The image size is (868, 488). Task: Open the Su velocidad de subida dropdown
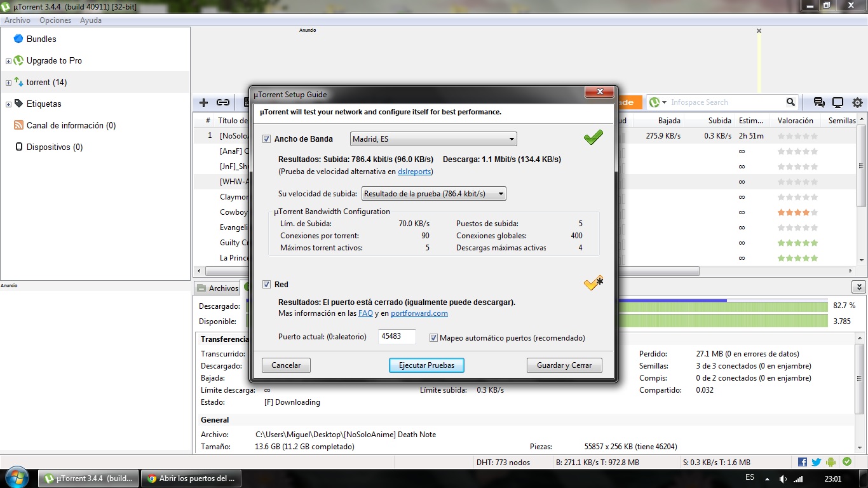[434, 194]
